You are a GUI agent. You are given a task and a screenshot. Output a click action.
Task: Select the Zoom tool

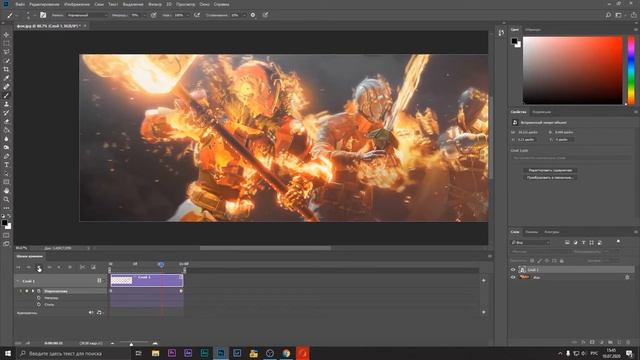point(6,200)
